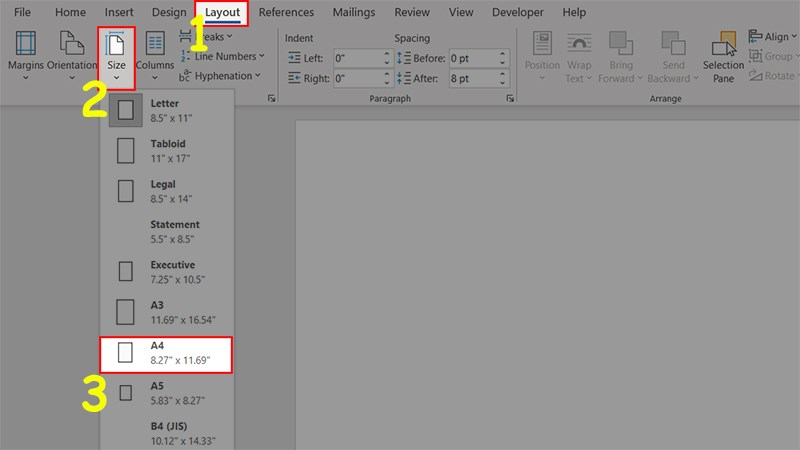Click the Indent Left input field
The image size is (800, 450).
tap(358, 58)
